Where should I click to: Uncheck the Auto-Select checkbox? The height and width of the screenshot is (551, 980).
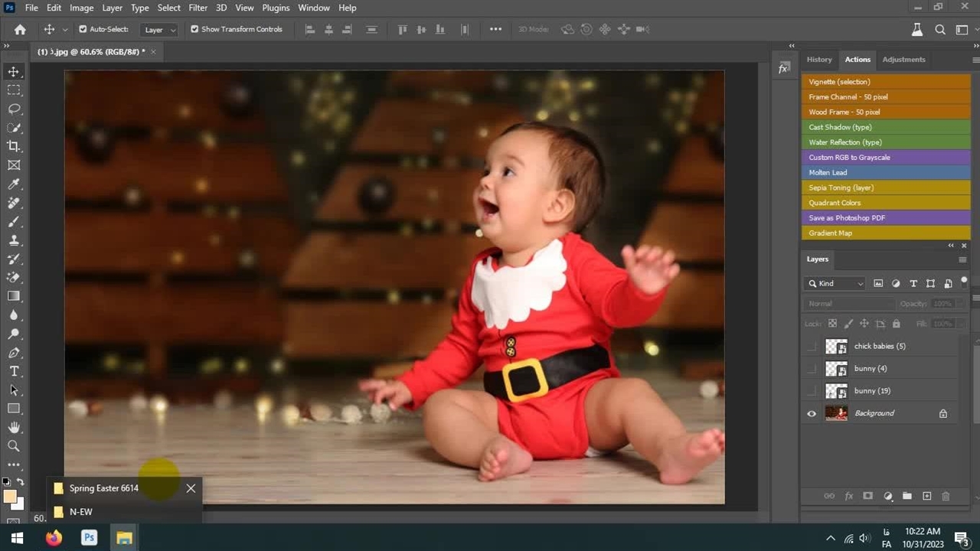(x=83, y=29)
